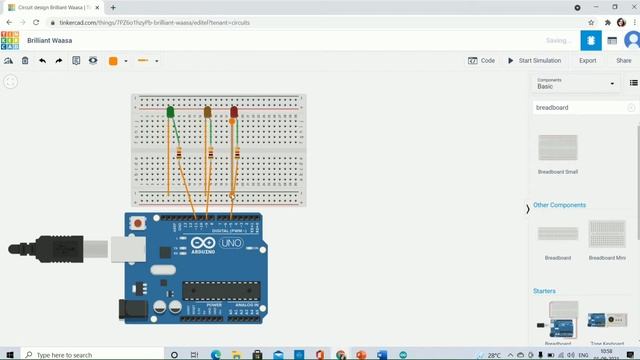Click the Other Components heading

tap(559, 205)
